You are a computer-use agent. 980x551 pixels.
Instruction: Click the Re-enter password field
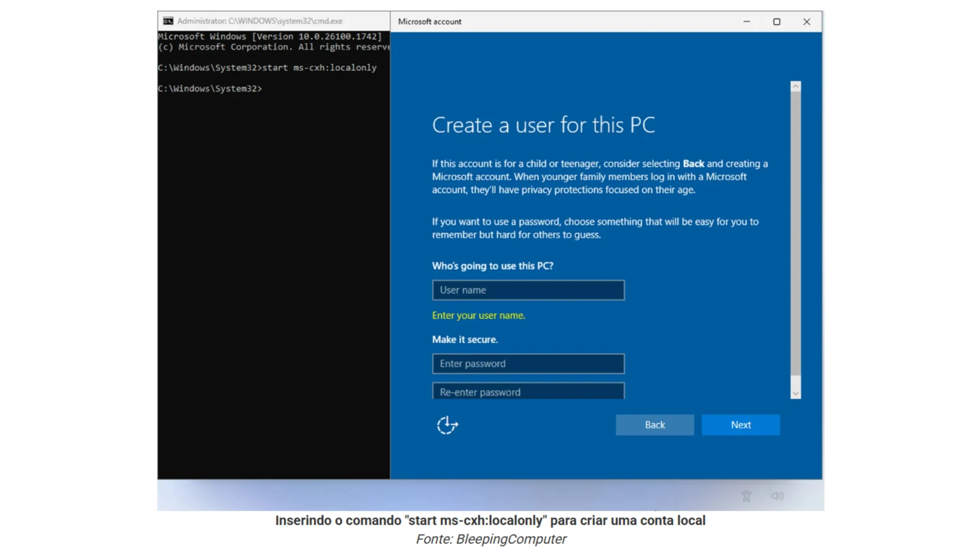point(528,391)
